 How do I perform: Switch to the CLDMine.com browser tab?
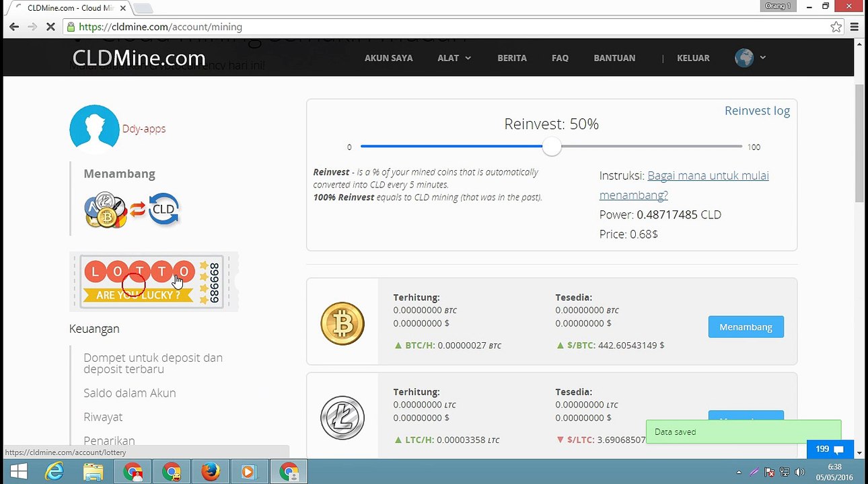(x=70, y=8)
